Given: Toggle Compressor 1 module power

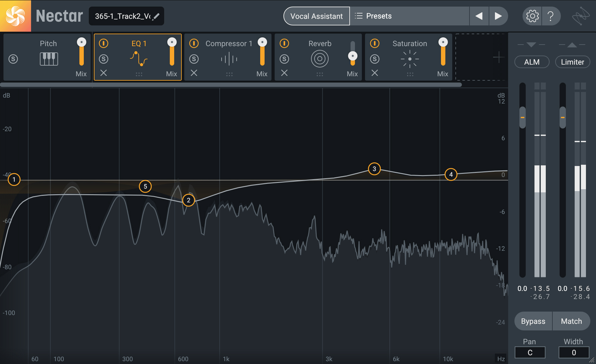Looking at the screenshot, I should 194,43.
